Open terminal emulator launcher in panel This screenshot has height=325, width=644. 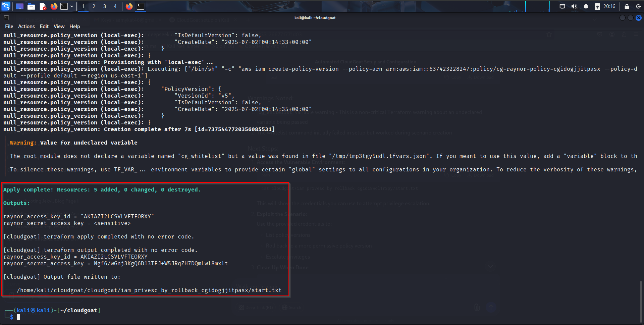[x=64, y=6]
